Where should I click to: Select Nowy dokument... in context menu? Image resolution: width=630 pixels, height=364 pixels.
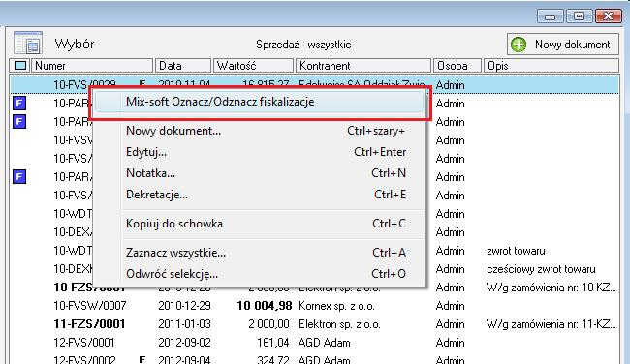(259, 131)
